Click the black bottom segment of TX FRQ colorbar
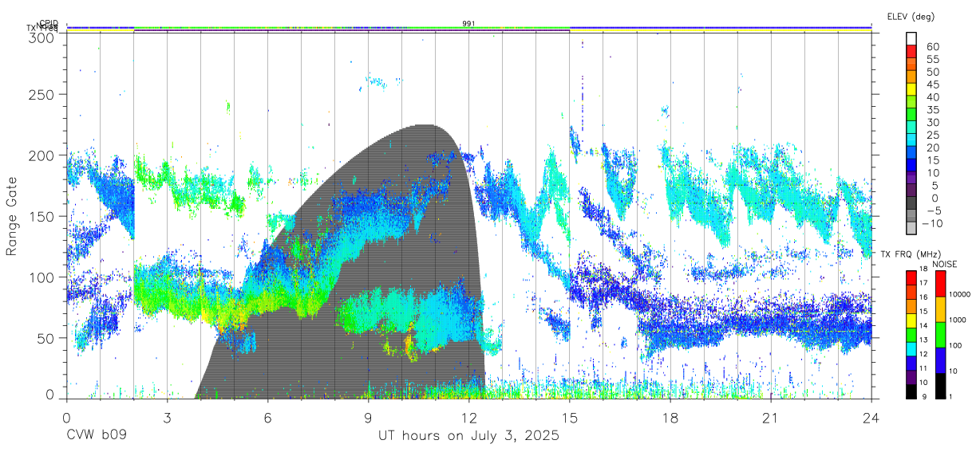 911,391
